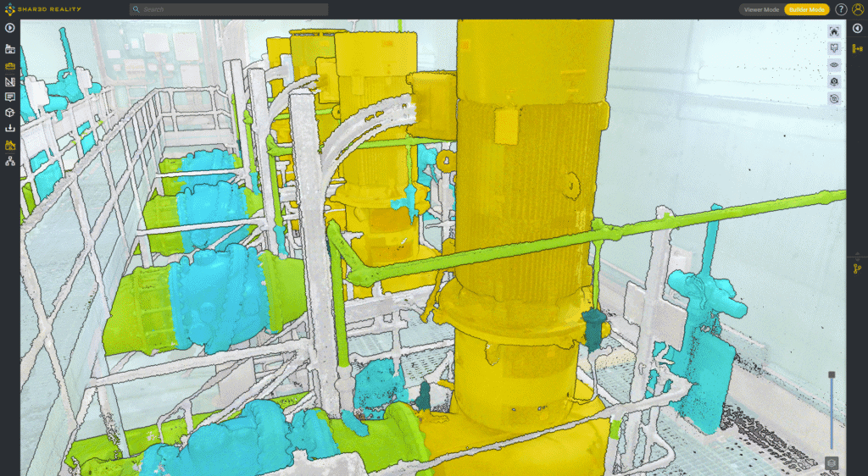Click the yellow factory icon in the left sidebar
This screenshot has height=476, width=868.
(10, 145)
